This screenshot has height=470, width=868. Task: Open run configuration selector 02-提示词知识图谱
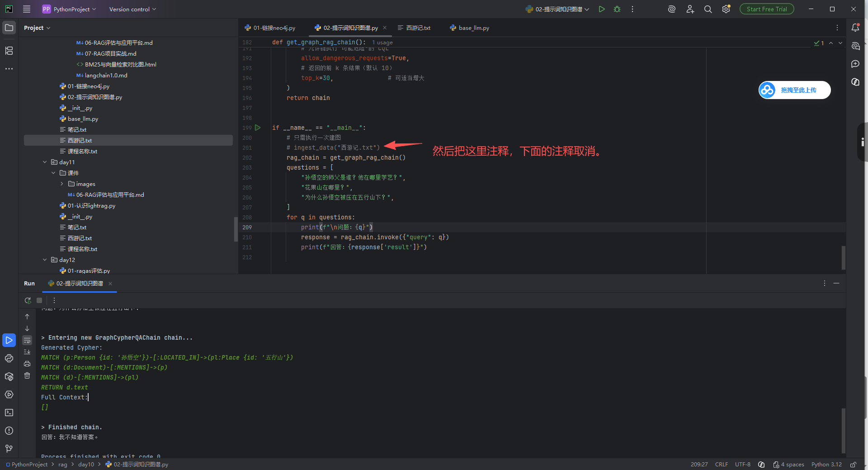coord(557,9)
